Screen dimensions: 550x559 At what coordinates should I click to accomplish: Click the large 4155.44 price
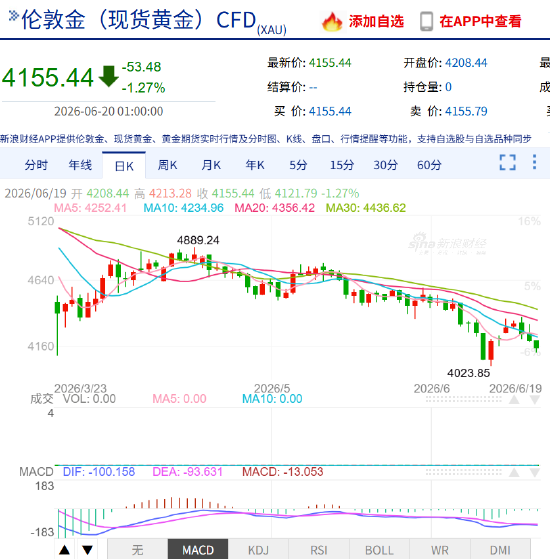tap(48, 77)
